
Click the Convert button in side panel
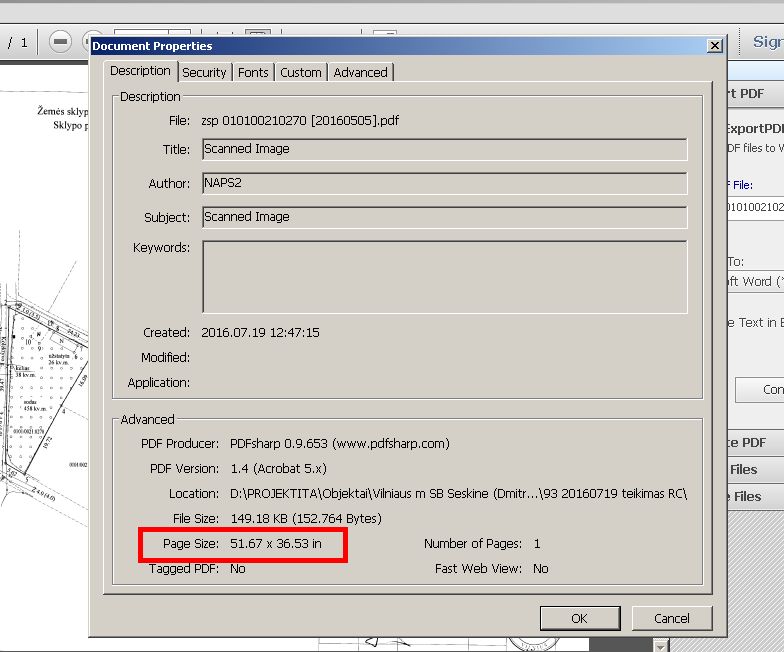tap(760, 390)
